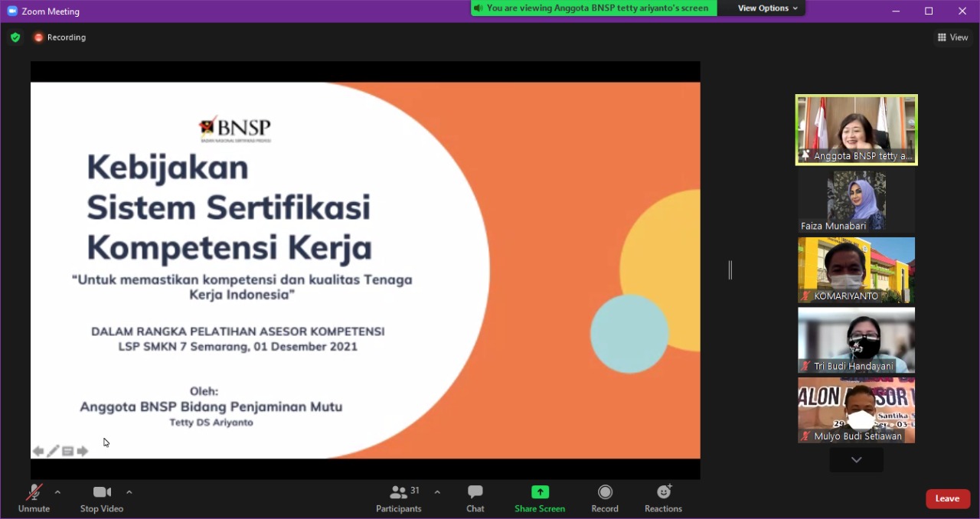Select Faiza Munabari video thumbnail
Image resolution: width=980 pixels, height=519 pixels.
pyautogui.click(x=857, y=201)
